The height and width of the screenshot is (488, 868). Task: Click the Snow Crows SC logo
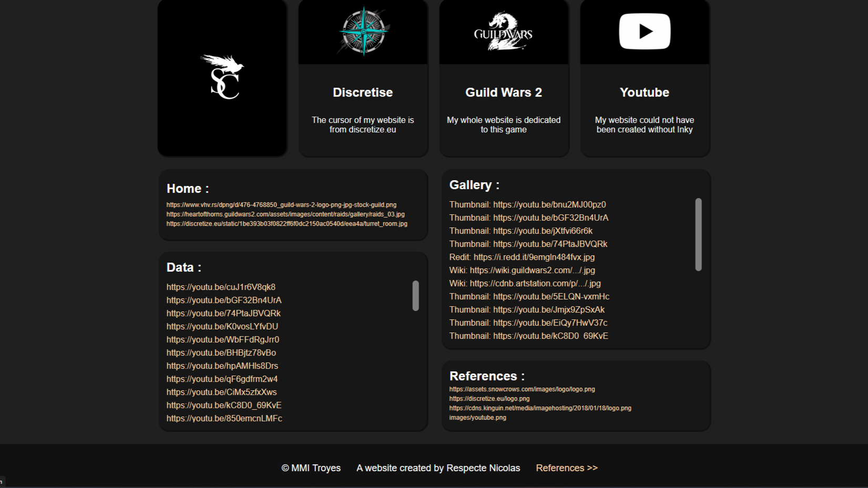click(222, 77)
